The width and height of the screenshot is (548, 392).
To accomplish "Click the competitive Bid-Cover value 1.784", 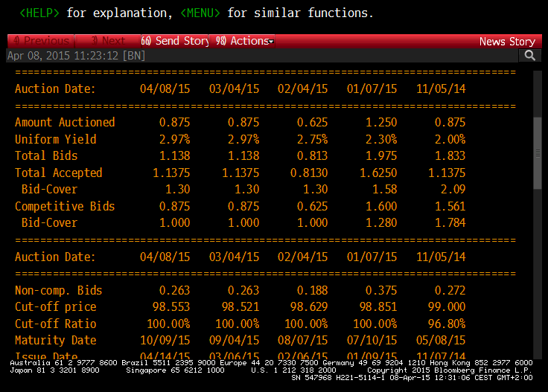I will click(450, 222).
